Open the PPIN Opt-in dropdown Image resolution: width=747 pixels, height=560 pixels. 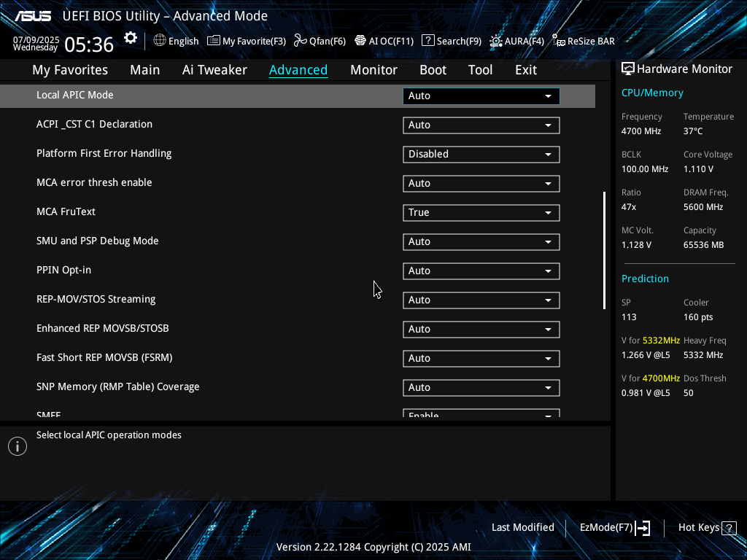(x=481, y=271)
